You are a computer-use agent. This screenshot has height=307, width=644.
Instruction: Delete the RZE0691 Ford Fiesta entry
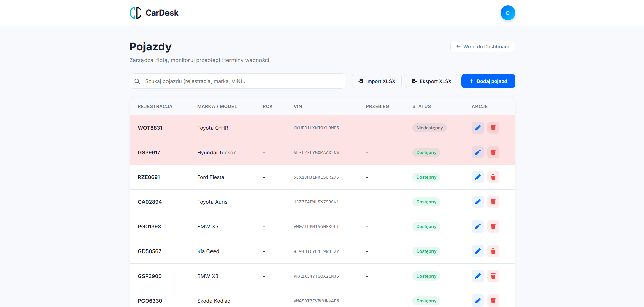click(493, 177)
